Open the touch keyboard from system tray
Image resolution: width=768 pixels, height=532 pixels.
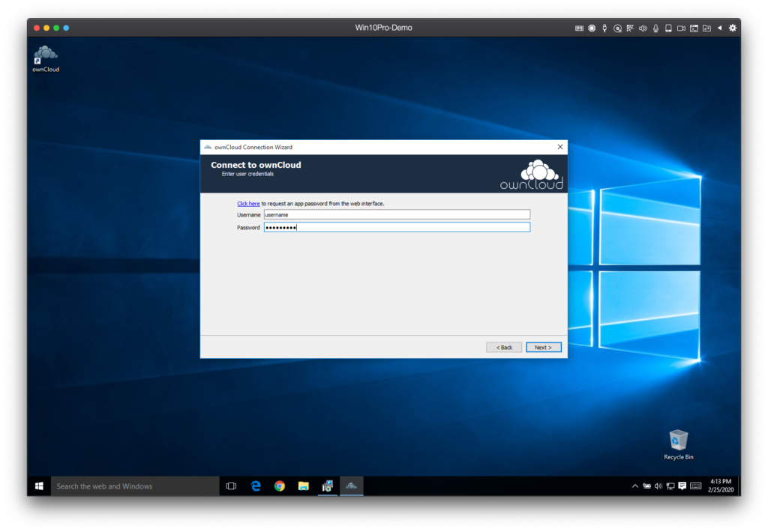coord(695,486)
